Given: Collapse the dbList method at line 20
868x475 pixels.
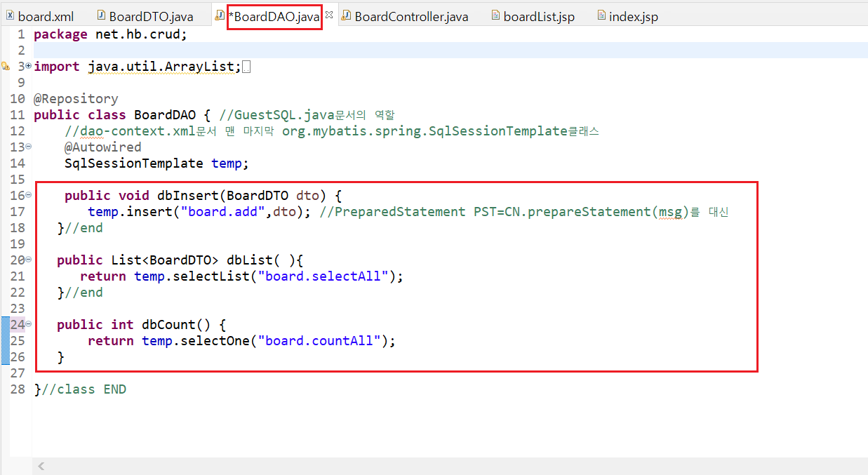Looking at the screenshot, I should click(28, 260).
